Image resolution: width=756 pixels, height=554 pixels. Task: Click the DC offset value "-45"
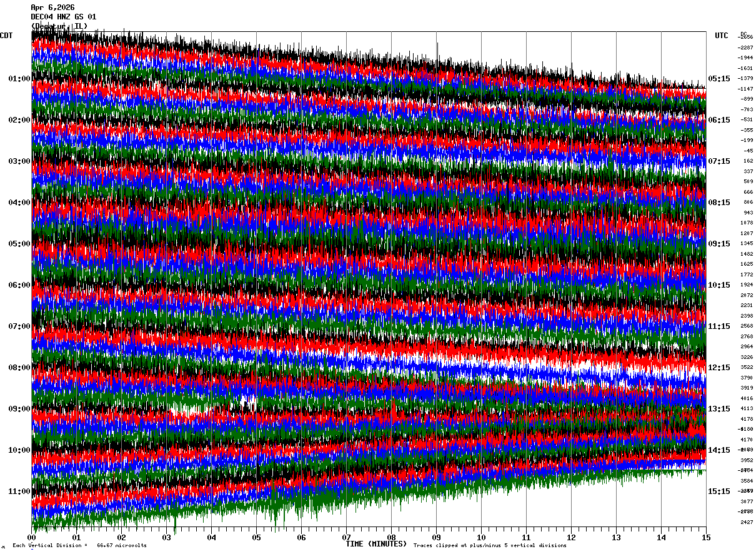[x=748, y=151]
